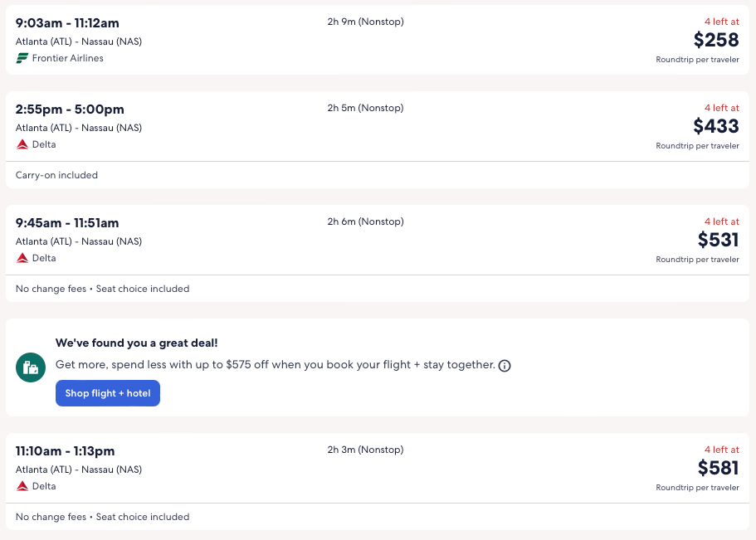756x540 pixels.
Task: Click the Delta logo on 11:10am flight
Action: 22,486
